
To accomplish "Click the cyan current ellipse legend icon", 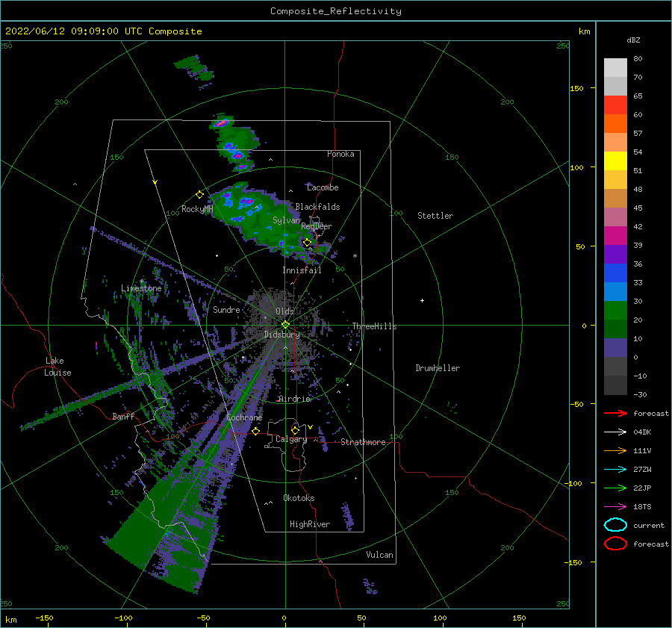I will coord(615,525).
